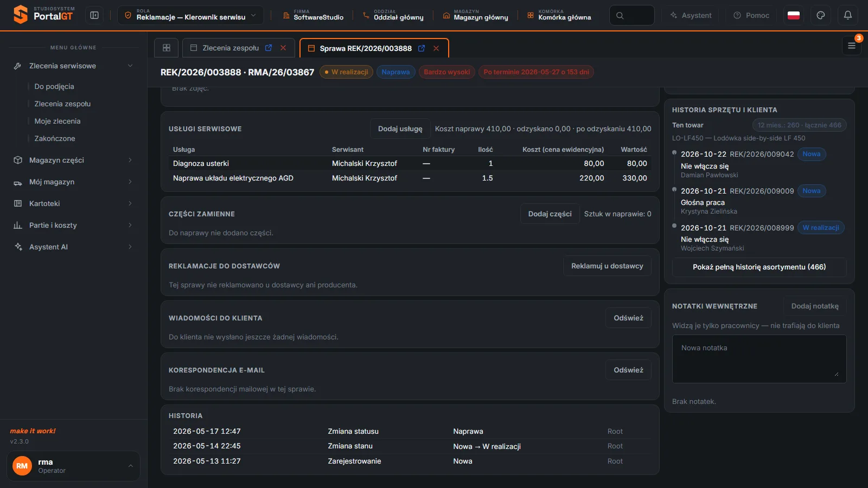Click the Pomoc help button
The height and width of the screenshot is (488, 868).
[751, 15]
